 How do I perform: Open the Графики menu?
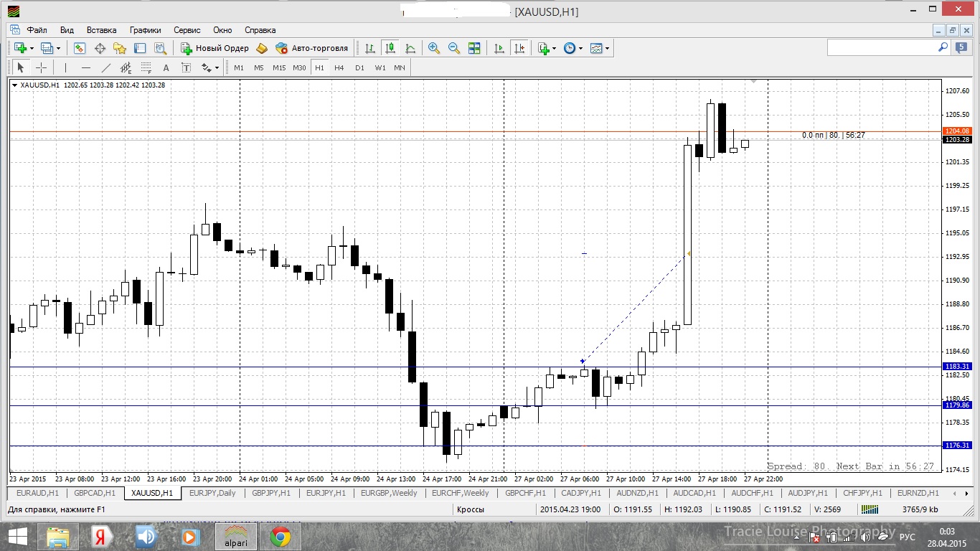(146, 30)
